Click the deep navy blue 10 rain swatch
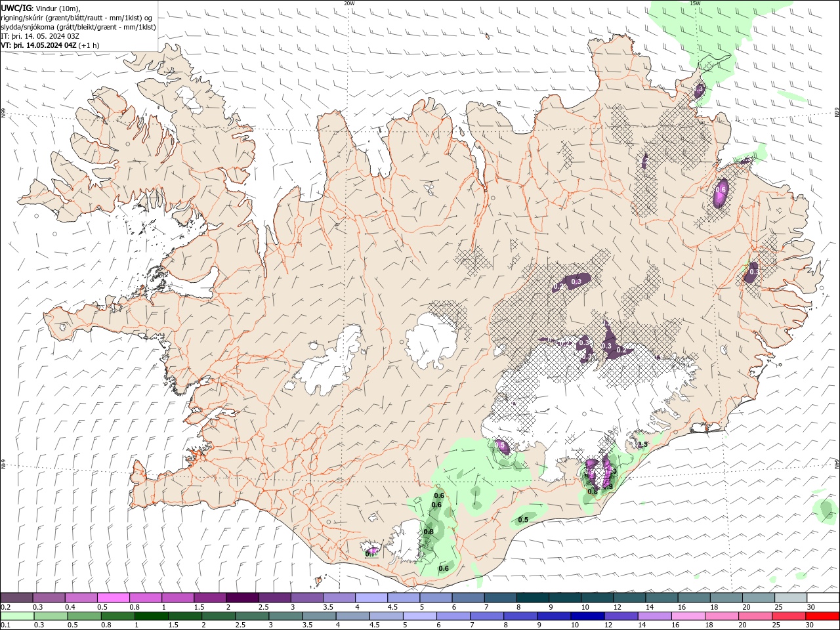This screenshot has height=630, width=840. point(587,616)
